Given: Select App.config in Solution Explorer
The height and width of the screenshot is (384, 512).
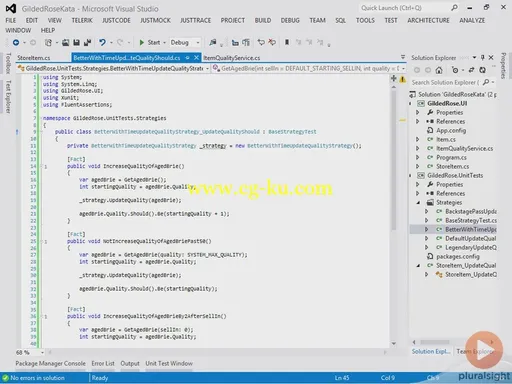Looking at the screenshot, I should 451,130.
